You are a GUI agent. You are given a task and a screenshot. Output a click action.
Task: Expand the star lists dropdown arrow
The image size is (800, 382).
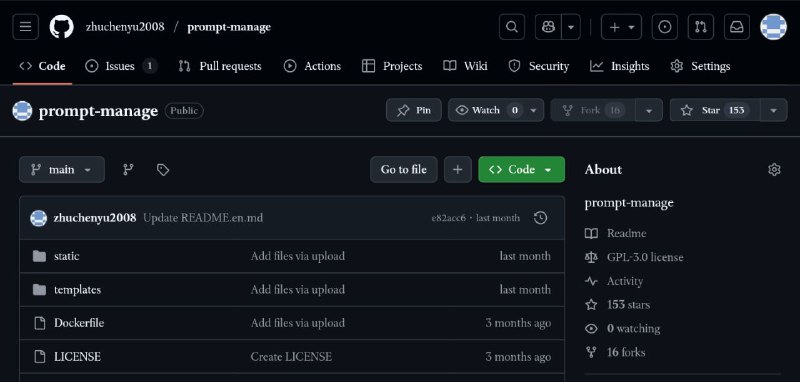774,110
